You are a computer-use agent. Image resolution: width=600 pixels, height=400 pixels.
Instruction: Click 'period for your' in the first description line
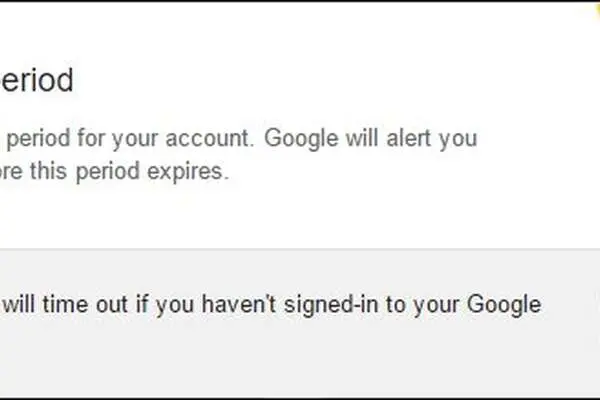click(x=82, y=138)
